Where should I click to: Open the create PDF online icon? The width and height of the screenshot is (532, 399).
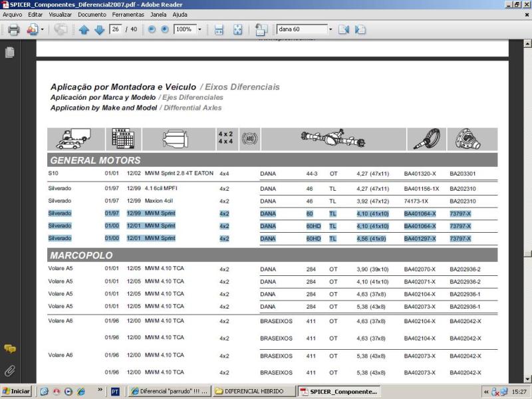click(x=32, y=29)
